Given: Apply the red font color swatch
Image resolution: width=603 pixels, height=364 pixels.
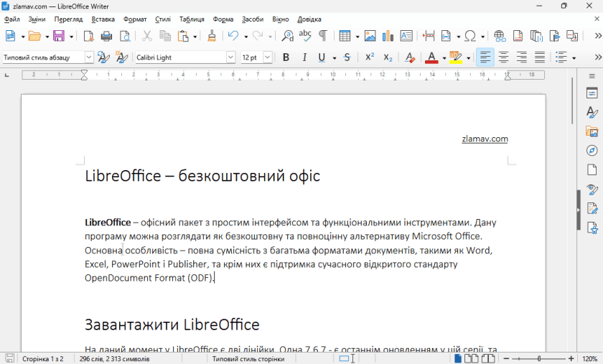Looking at the screenshot, I should 431,57.
